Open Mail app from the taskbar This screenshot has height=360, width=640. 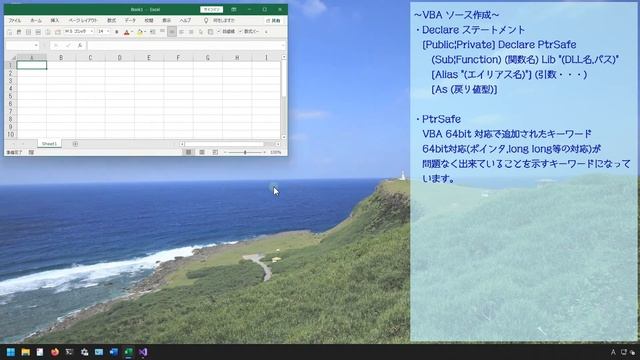coord(99,352)
